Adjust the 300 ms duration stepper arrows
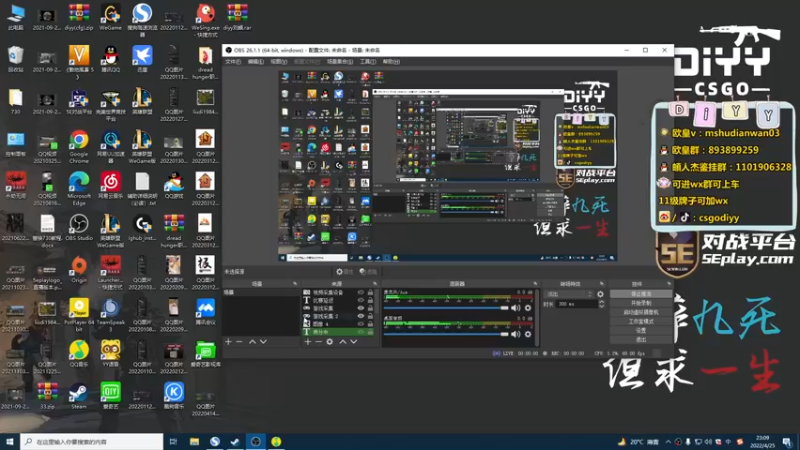Image resolution: width=800 pixels, height=450 pixels. point(601,304)
